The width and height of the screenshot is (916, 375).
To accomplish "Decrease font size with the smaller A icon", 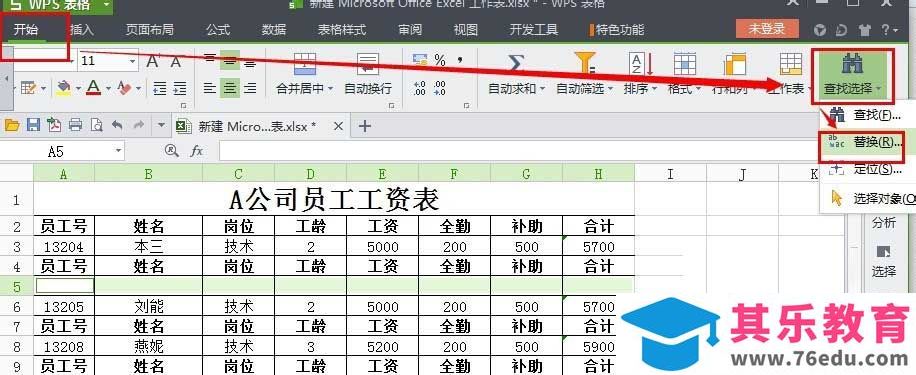I will [x=175, y=61].
